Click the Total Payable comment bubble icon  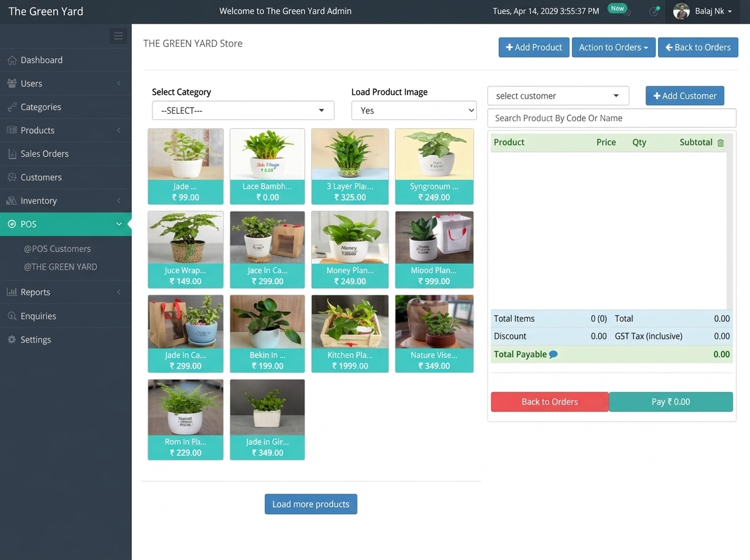click(553, 354)
